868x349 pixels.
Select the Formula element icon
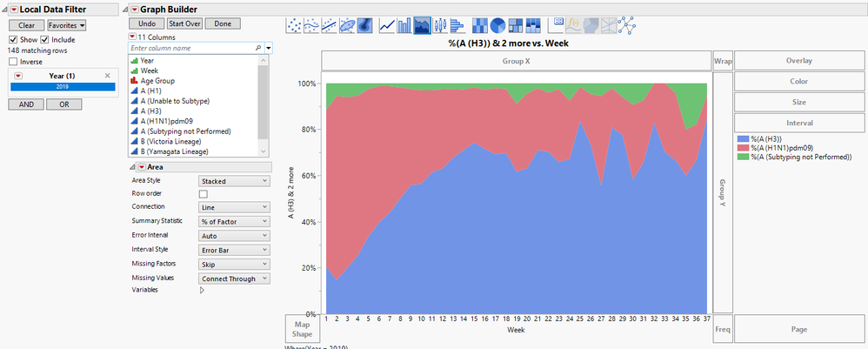pyautogui.click(x=575, y=25)
